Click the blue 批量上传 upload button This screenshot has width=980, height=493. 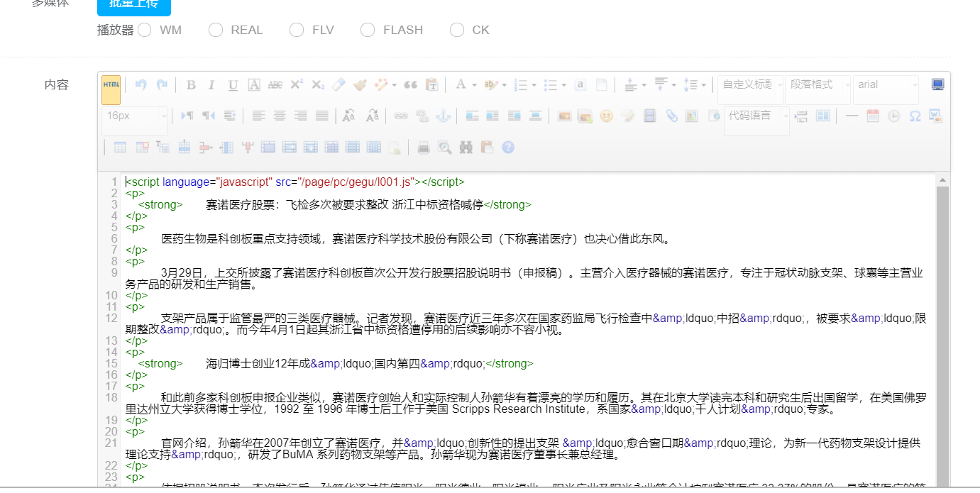tap(133, 6)
